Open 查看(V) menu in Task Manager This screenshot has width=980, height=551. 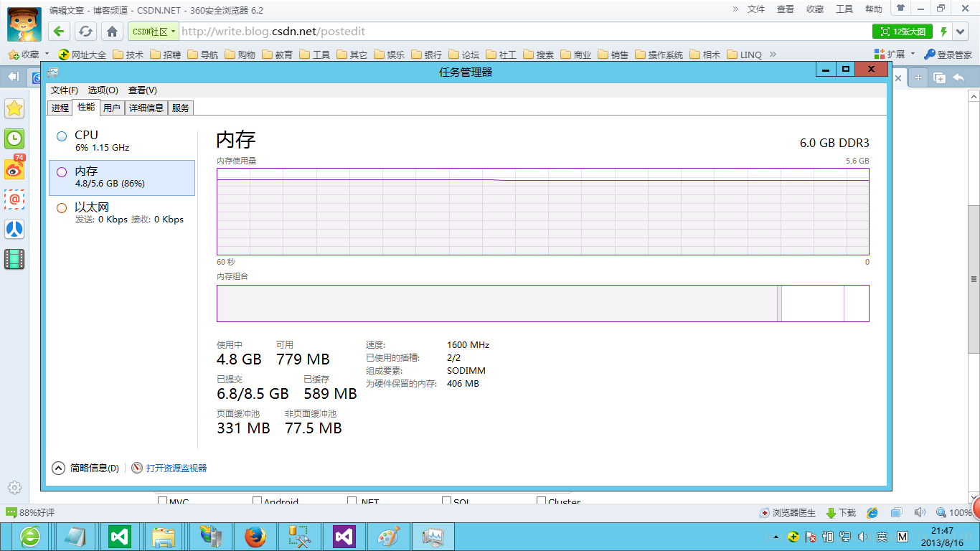[x=143, y=90]
